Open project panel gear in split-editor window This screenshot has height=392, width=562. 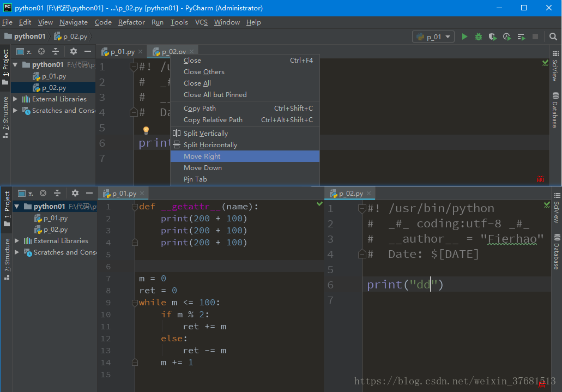pos(75,194)
